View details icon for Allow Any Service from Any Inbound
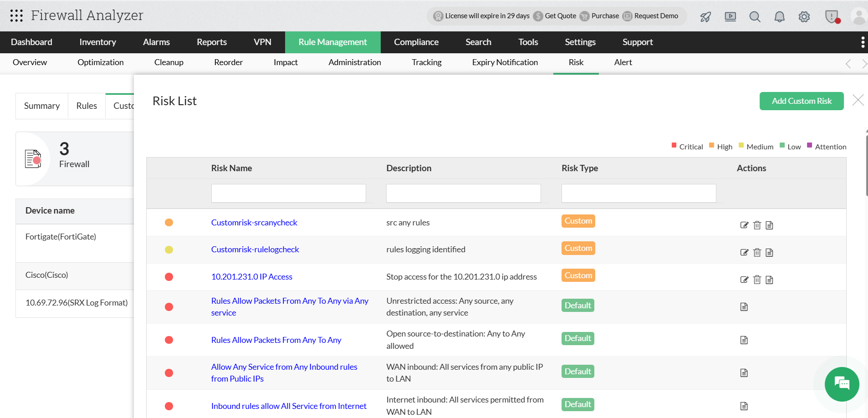 click(744, 373)
